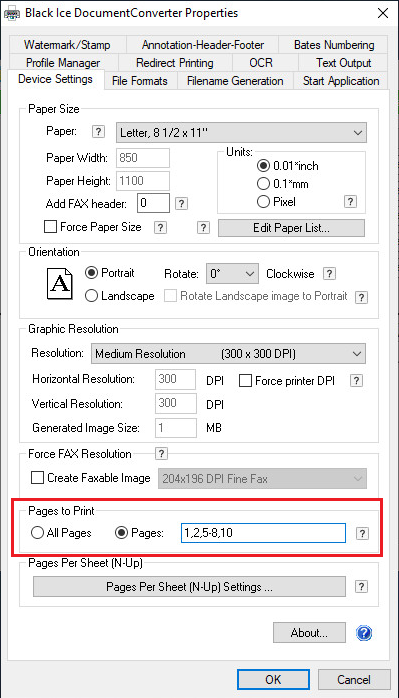Enable the Force Paper Size checkbox
This screenshot has height=698, width=399.
point(50,227)
